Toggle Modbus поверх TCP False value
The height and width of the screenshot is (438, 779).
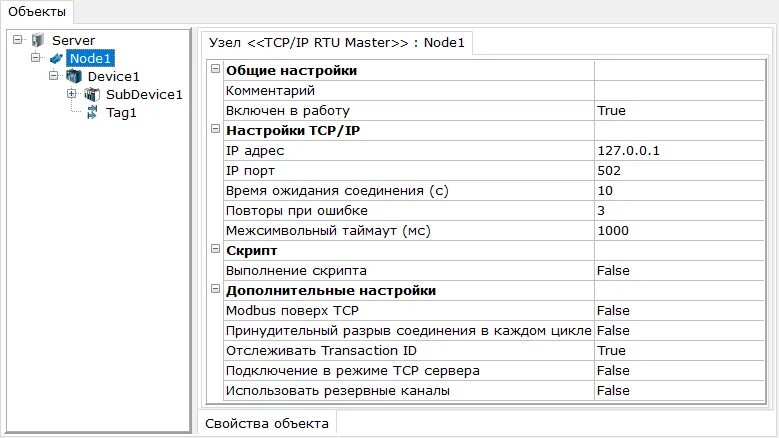pos(679,311)
